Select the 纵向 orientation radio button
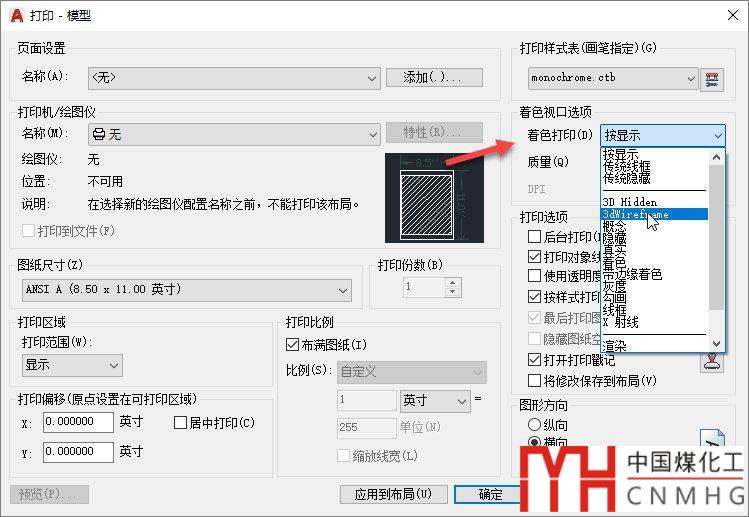749x517 pixels. tap(535, 424)
